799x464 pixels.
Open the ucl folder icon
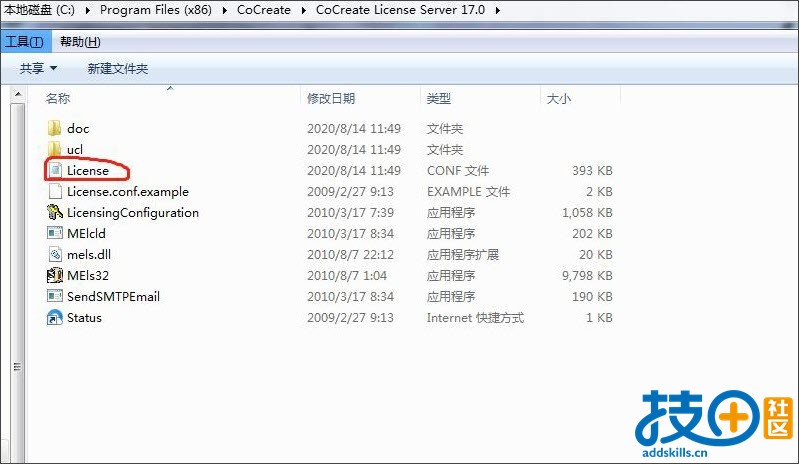55,149
